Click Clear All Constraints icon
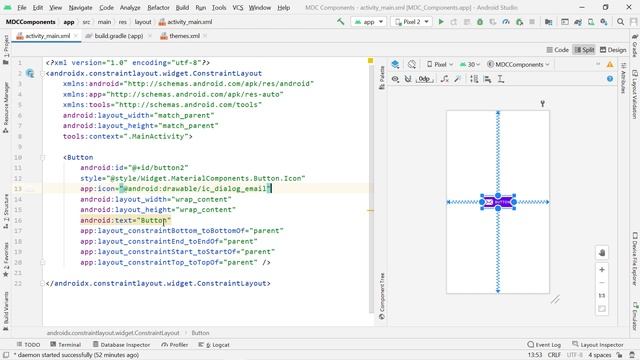The width and height of the screenshot is (640, 360). pyautogui.click(x=444, y=79)
